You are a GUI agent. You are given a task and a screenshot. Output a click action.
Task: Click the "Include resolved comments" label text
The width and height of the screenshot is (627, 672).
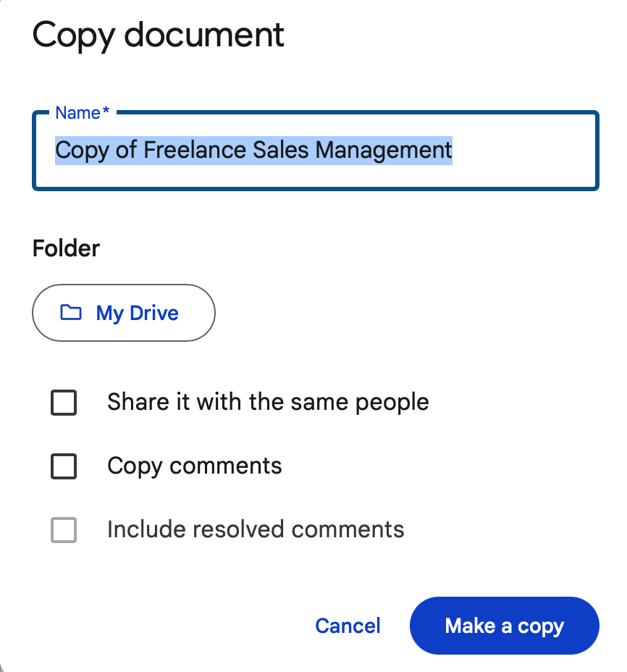click(256, 529)
